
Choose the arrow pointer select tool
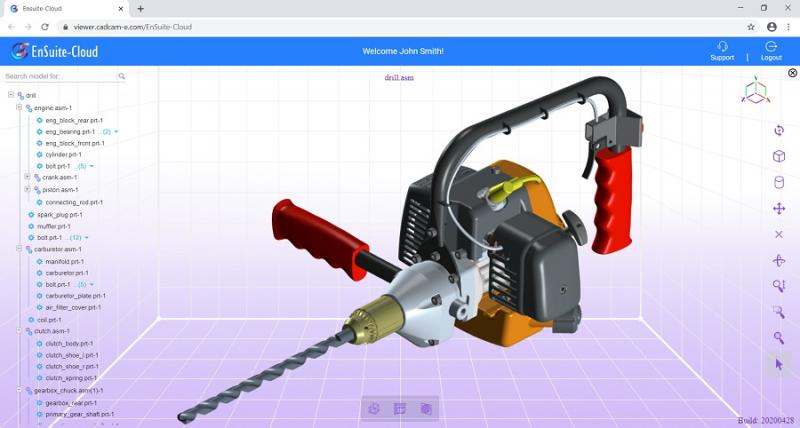tap(779, 364)
